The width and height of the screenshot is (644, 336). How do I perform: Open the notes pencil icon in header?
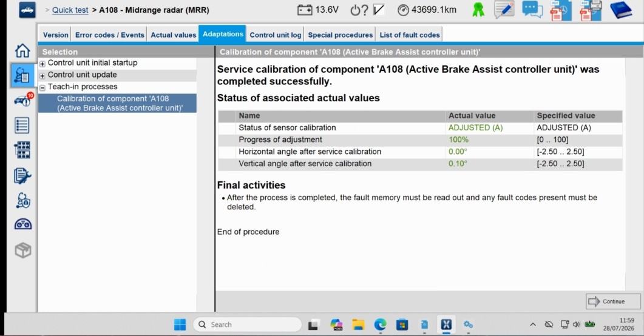pos(504,10)
